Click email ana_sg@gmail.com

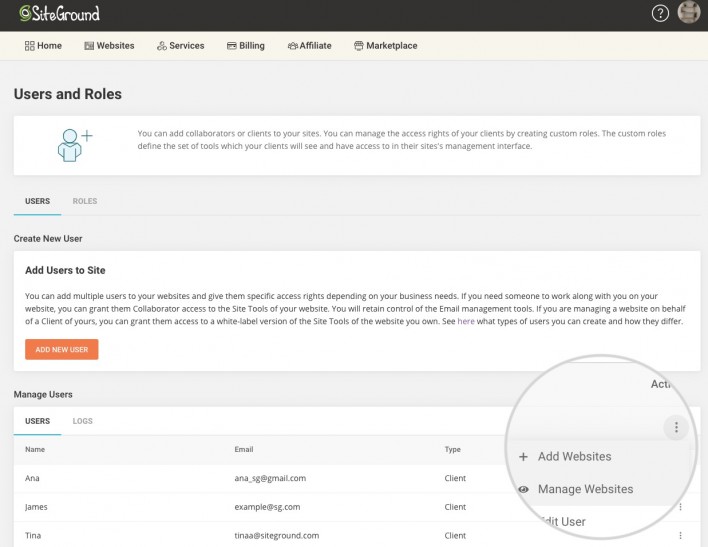click(x=270, y=478)
